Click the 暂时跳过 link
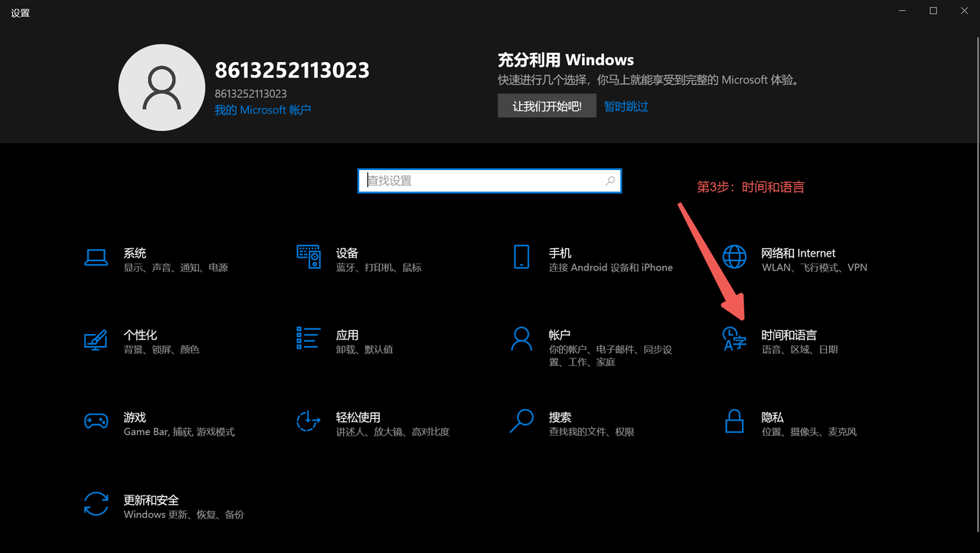Image resolution: width=980 pixels, height=553 pixels. [626, 106]
